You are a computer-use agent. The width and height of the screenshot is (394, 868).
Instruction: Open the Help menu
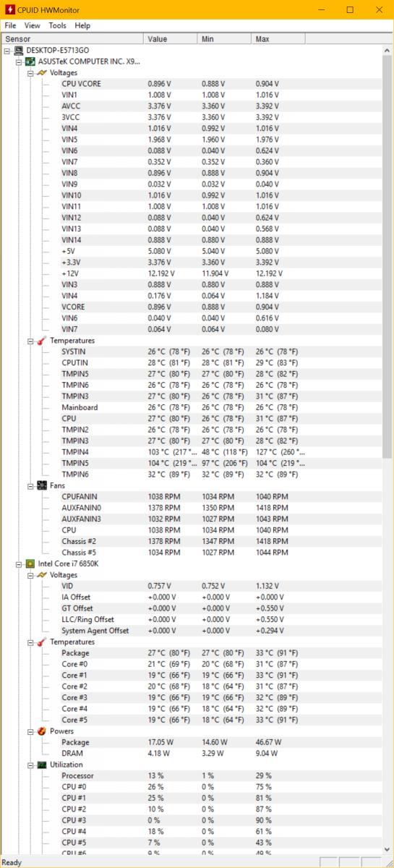point(83,25)
